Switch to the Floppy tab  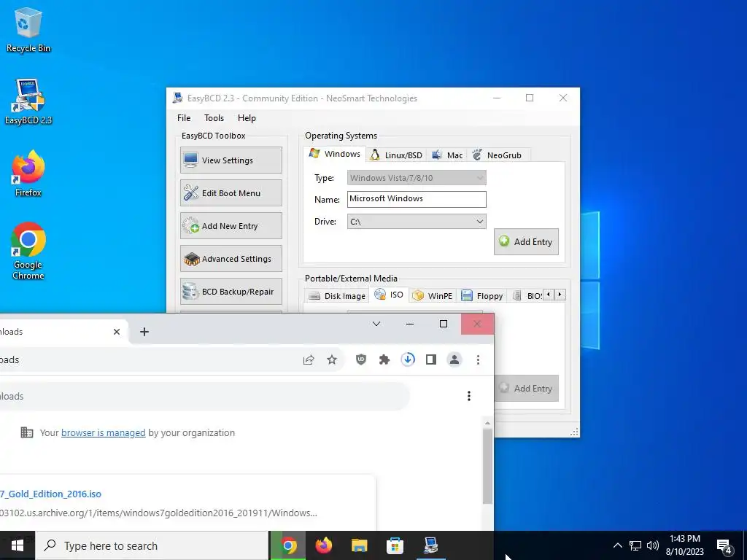point(482,296)
